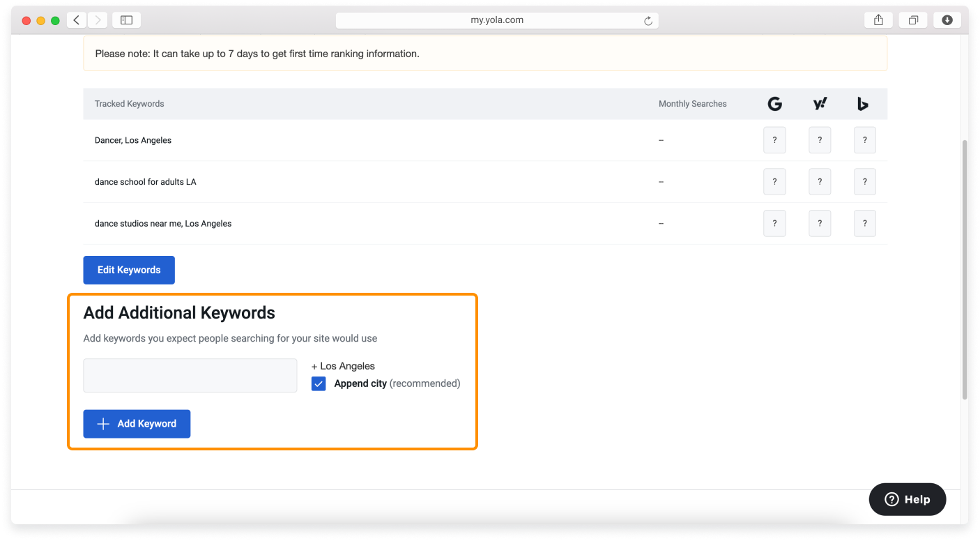Click the Yahoo column icon
The height and width of the screenshot is (541, 980).
pyautogui.click(x=820, y=104)
